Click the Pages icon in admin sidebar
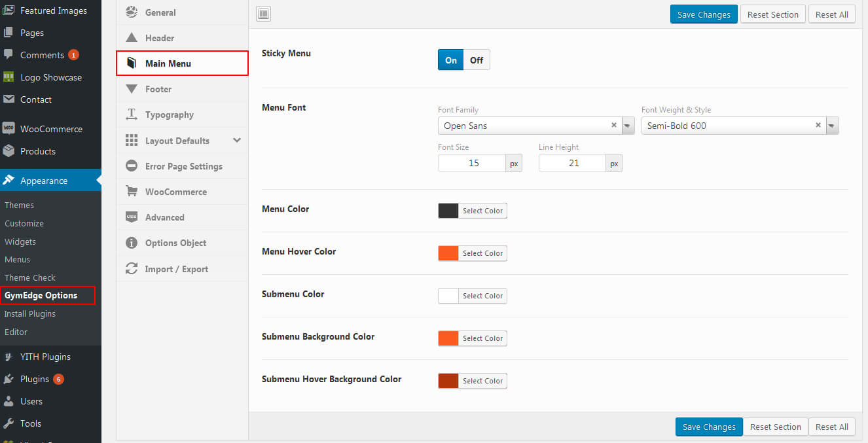868x443 pixels. [x=9, y=33]
